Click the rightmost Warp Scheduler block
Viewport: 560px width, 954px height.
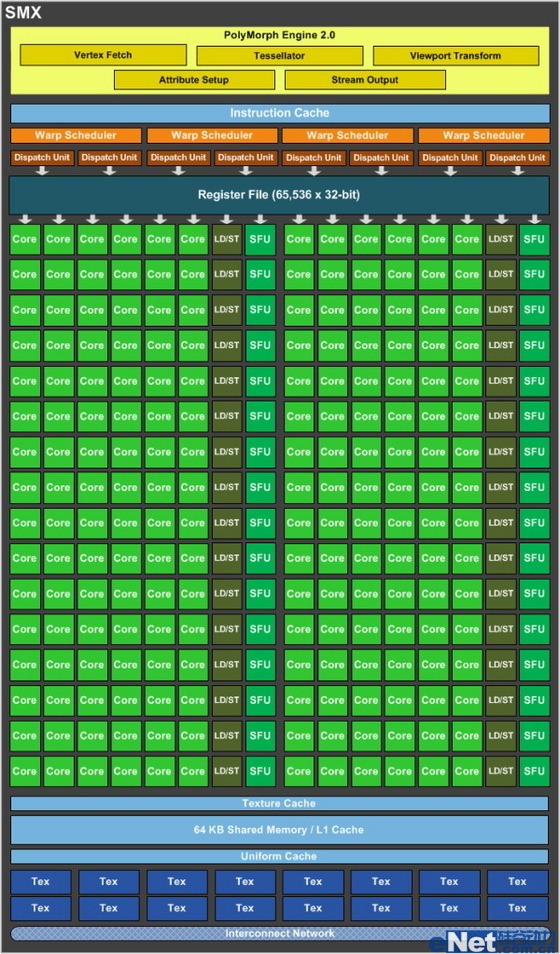(484, 136)
